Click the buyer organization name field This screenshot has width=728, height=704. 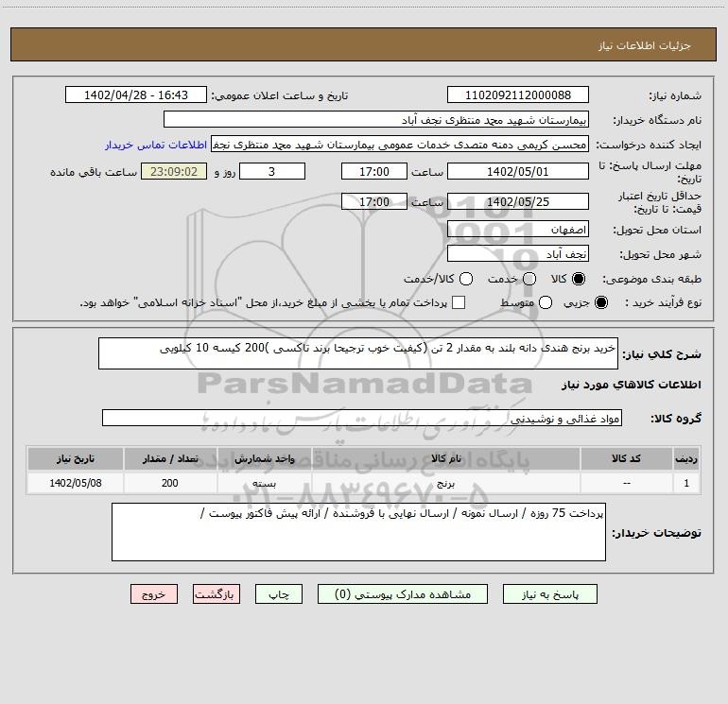376,120
